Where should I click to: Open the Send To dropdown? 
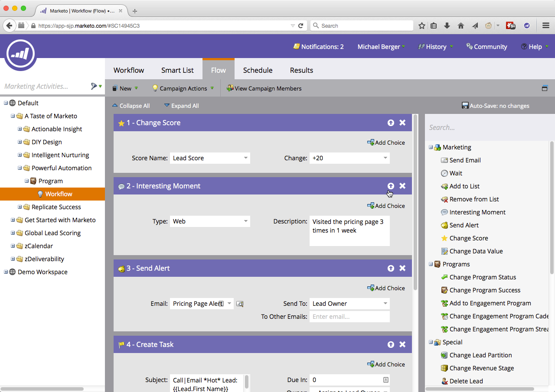click(349, 304)
